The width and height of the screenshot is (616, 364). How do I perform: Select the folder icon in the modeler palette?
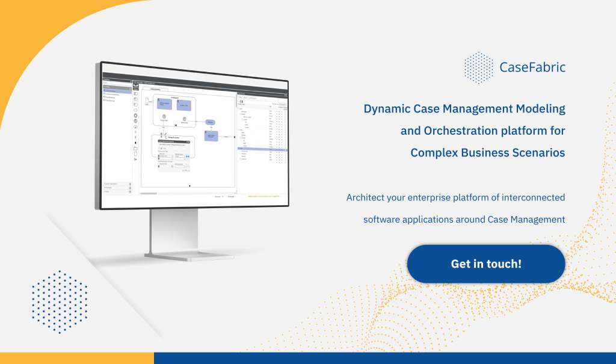136,148
